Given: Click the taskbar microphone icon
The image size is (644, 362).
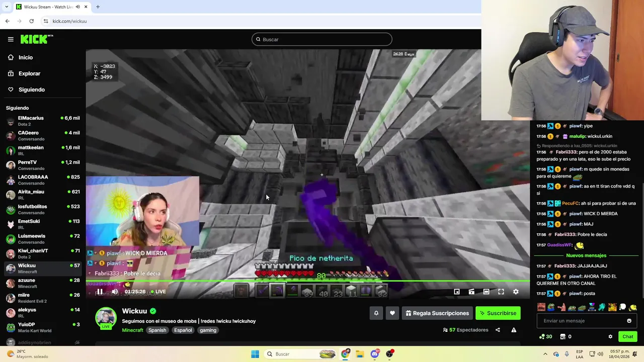Looking at the screenshot, I should click(x=567, y=354).
